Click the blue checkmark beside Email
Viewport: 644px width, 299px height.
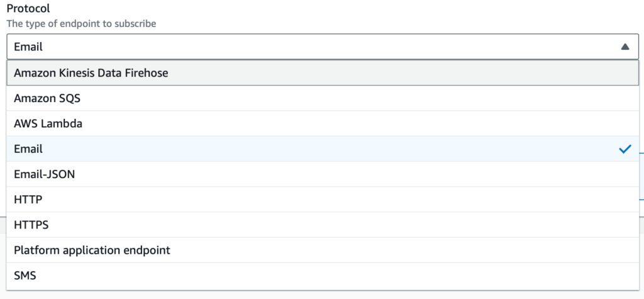[625, 149]
